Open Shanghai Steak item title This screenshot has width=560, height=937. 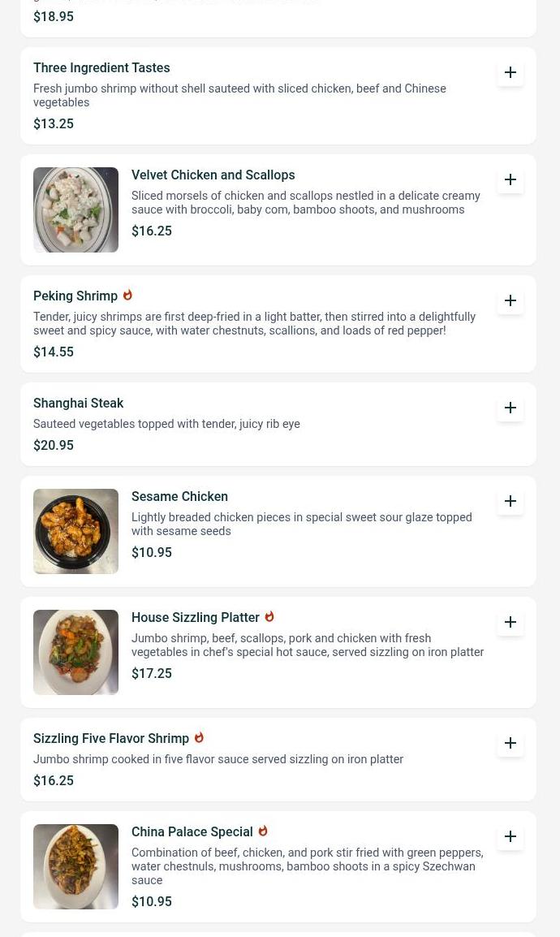[78, 404]
